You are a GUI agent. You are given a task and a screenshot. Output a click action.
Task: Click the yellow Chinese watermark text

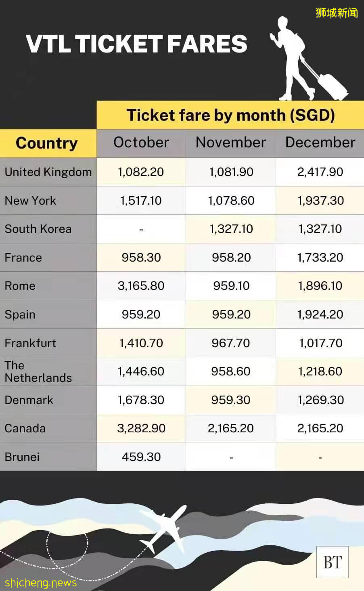337,13
